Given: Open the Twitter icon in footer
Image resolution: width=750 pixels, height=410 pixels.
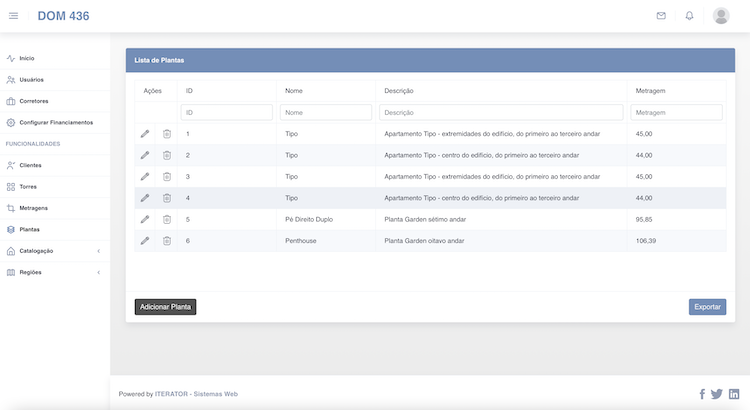Looking at the screenshot, I should 717,394.
